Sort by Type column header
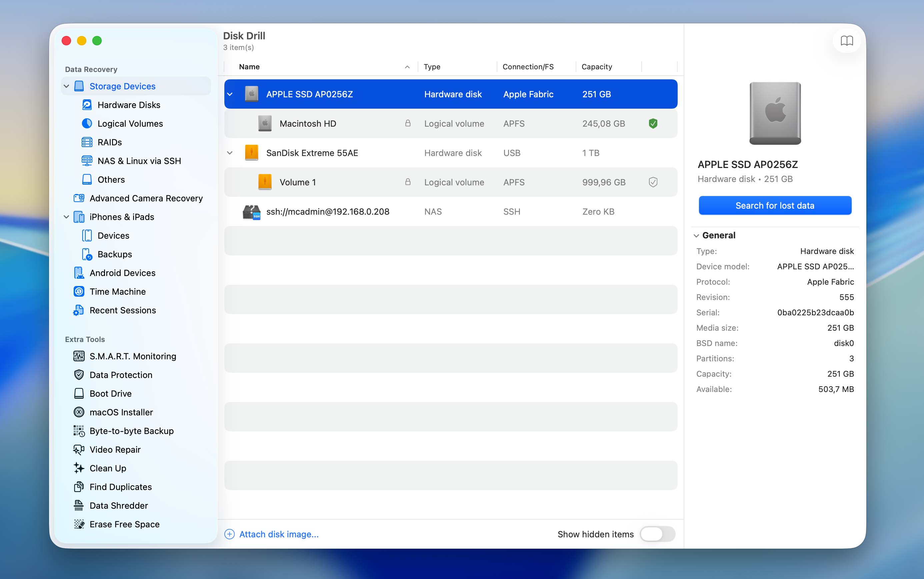Viewport: 924px width, 579px height. pyautogui.click(x=457, y=67)
